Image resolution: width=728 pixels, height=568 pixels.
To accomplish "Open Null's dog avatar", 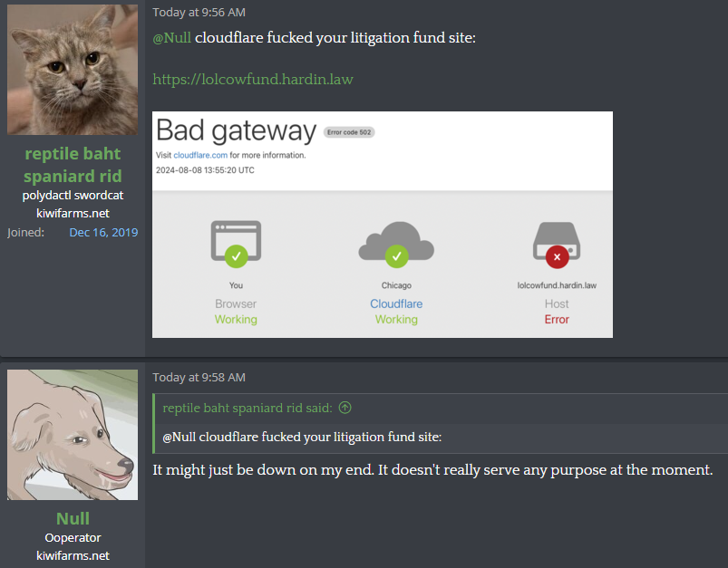I will coord(73,435).
